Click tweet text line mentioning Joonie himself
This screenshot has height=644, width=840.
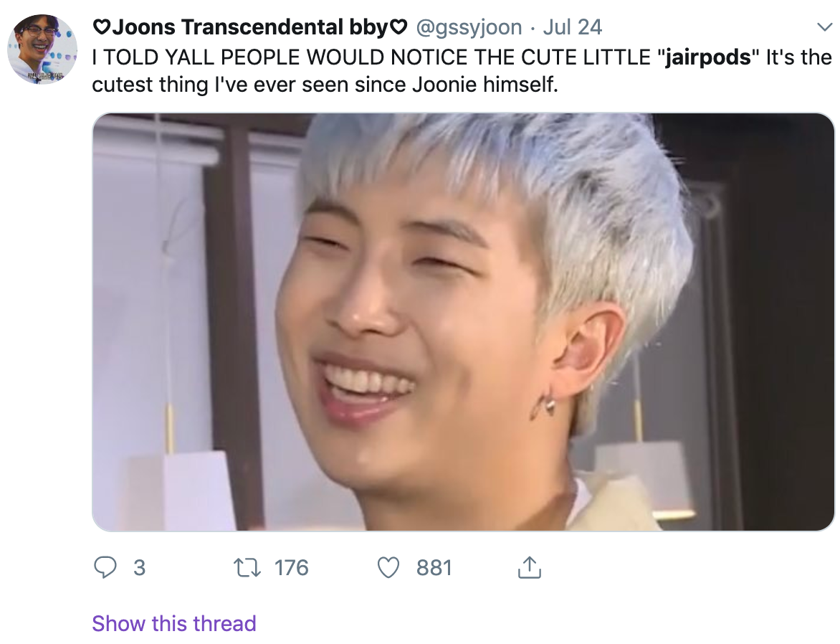click(325, 84)
